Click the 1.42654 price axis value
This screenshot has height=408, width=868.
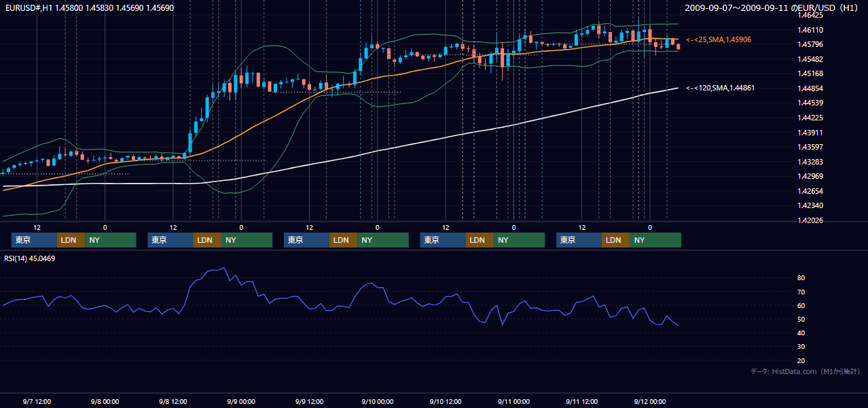(810, 191)
